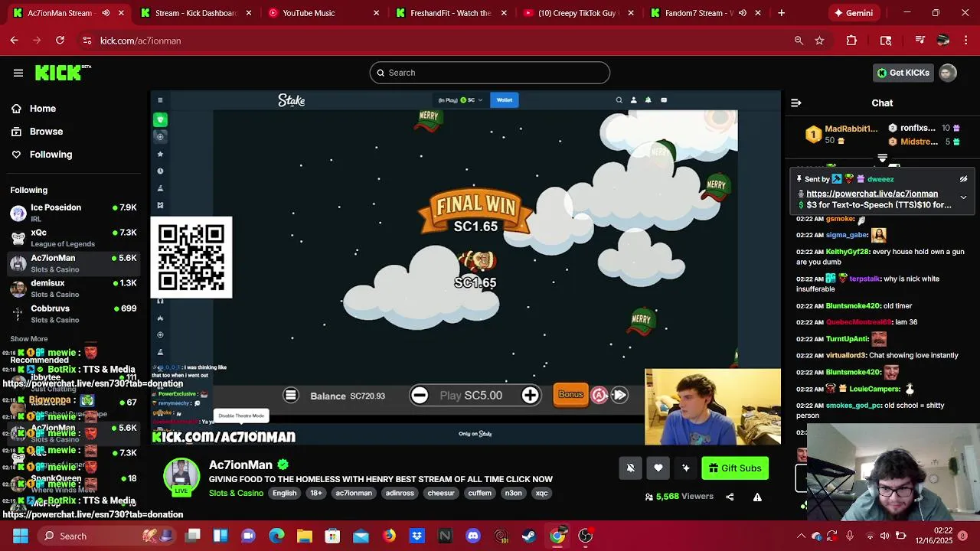Expand Show More followed channels
This screenshot has height=551, width=980.
click(29, 339)
